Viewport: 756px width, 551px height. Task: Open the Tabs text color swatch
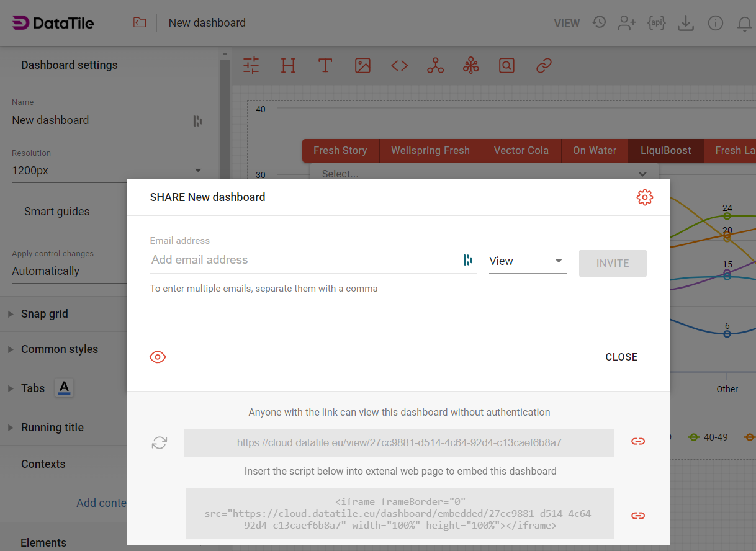click(64, 388)
